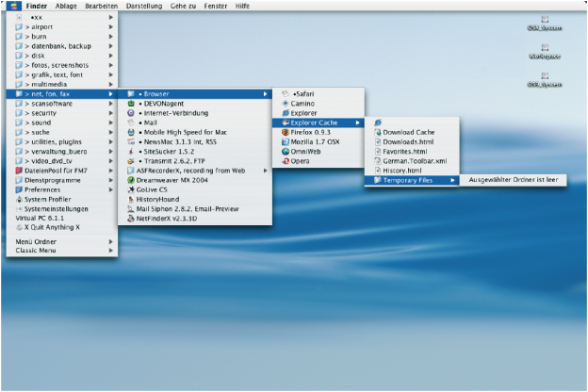
Task: Click the System Profiler icon
Action: [19, 199]
